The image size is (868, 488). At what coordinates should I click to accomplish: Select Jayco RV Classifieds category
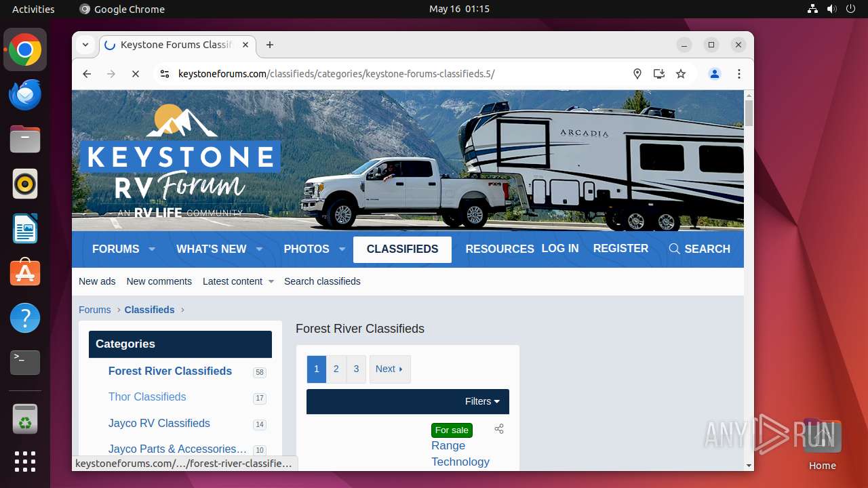pyautogui.click(x=159, y=424)
